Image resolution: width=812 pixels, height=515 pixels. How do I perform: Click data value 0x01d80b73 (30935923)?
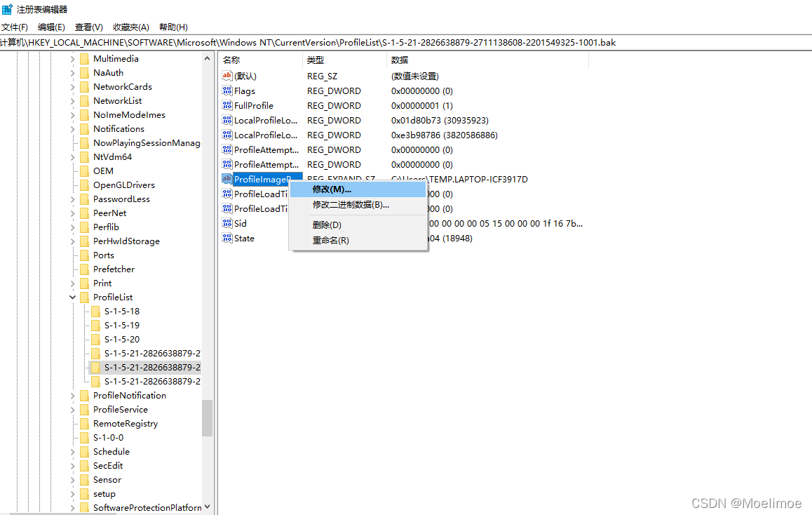pyautogui.click(x=440, y=120)
